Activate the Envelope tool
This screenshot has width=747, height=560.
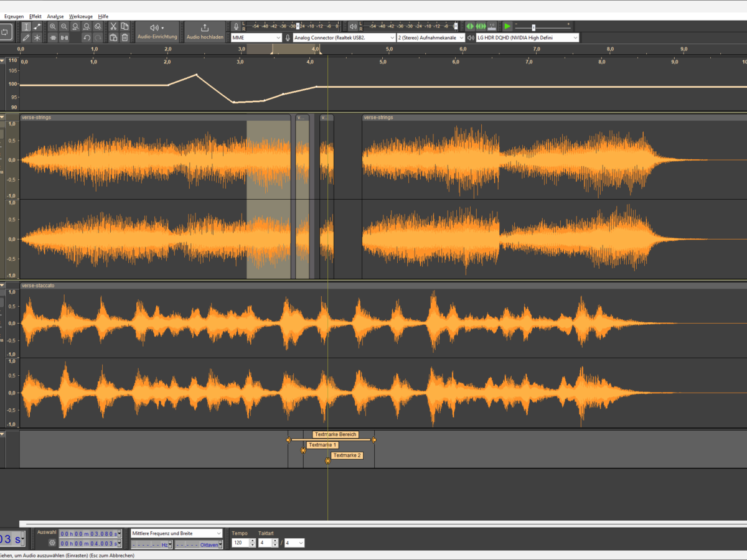(37, 27)
